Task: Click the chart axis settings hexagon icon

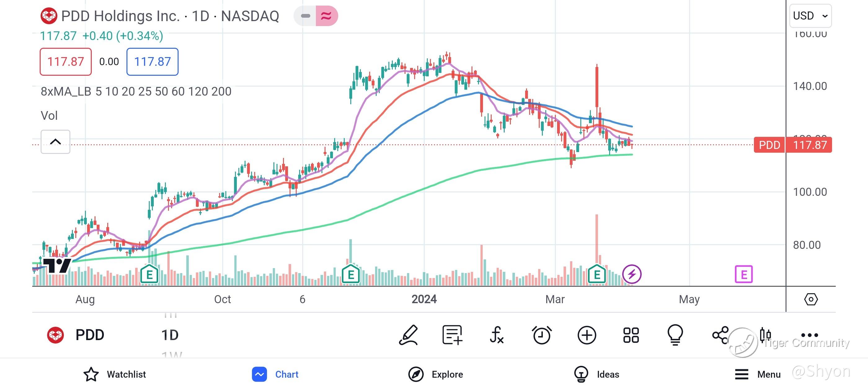Action: pyautogui.click(x=811, y=299)
